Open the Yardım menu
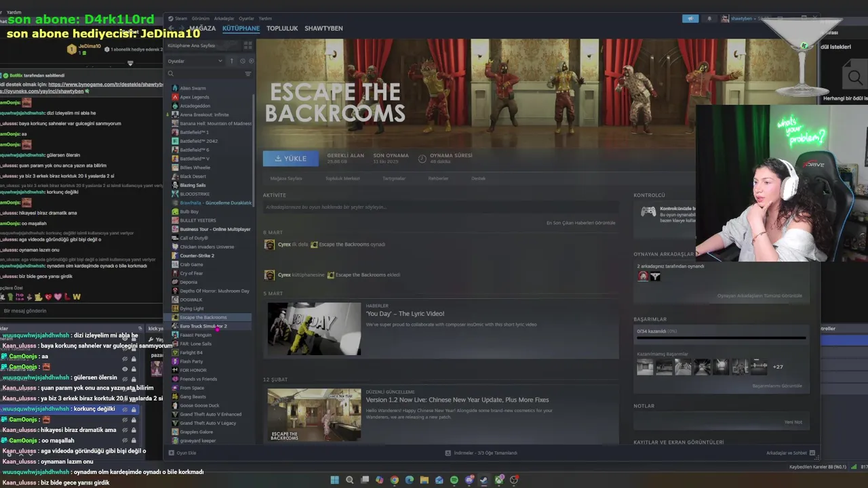Image resolution: width=868 pixels, height=488 pixels. point(265,18)
